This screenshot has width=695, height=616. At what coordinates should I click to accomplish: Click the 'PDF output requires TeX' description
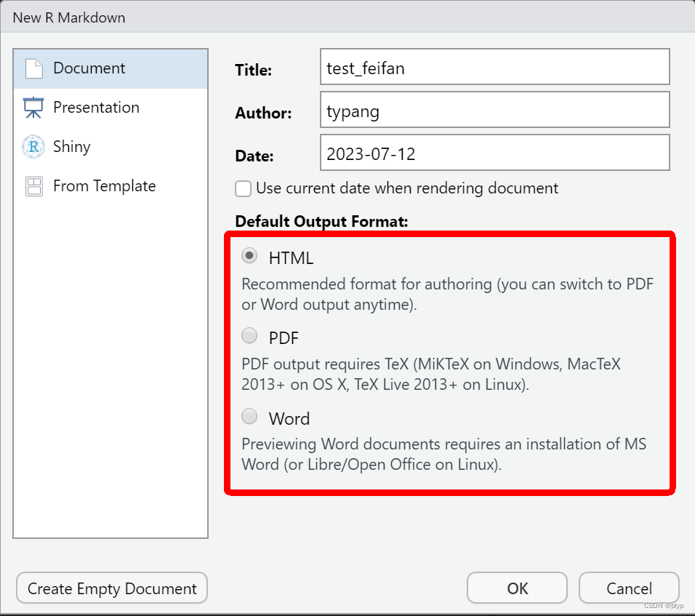point(431,374)
